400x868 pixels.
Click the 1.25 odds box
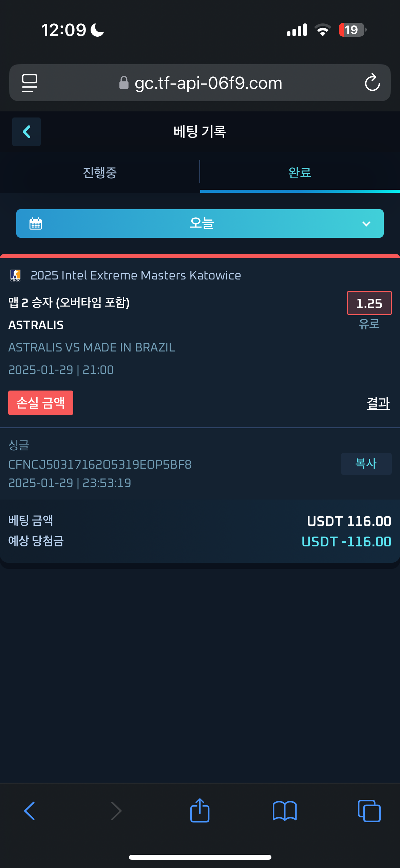tap(369, 303)
